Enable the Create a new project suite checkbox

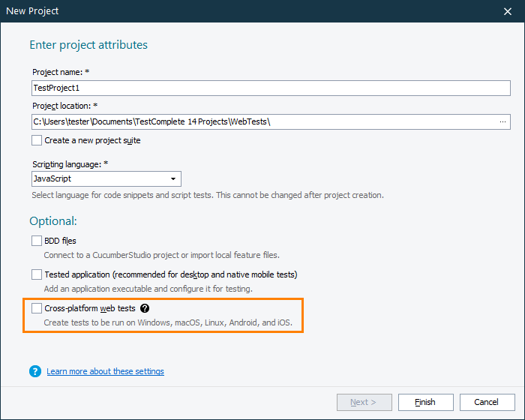coord(37,140)
